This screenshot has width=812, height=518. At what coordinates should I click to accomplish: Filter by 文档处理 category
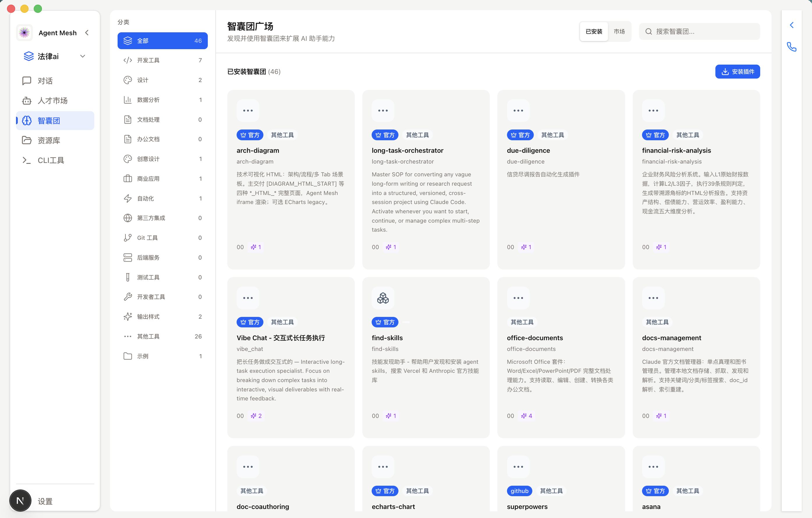tap(162, 119)
